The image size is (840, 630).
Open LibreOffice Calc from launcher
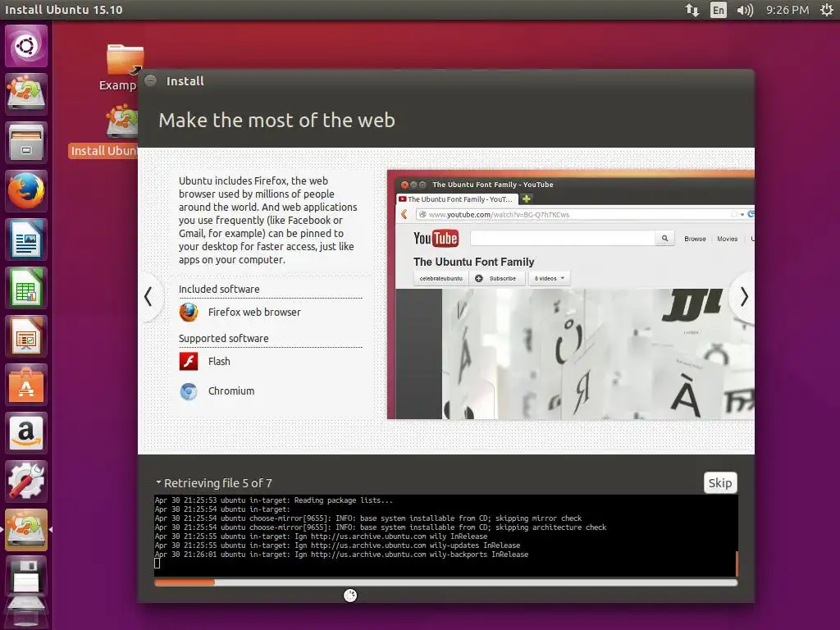[x=25, y=288]
